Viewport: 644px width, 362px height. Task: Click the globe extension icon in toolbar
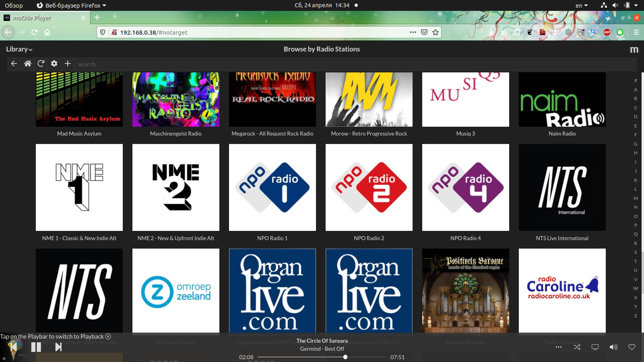coord(568,32)
